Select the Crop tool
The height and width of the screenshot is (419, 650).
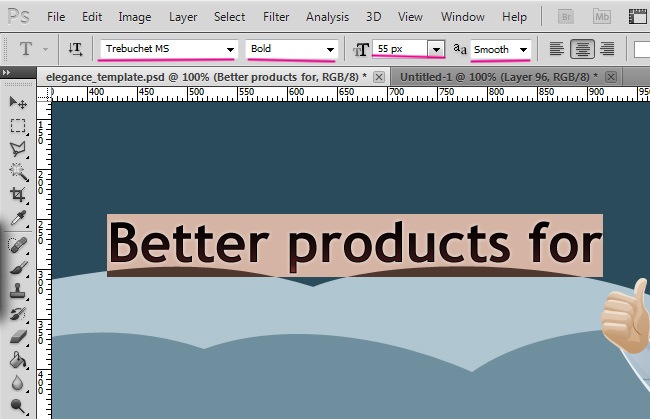tap(18, 194)
